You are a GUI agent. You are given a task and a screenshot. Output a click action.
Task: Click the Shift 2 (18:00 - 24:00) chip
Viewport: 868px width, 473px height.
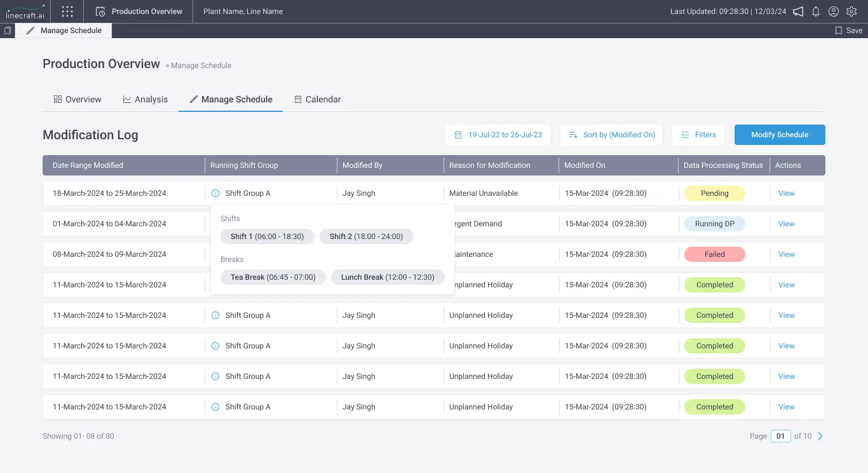click(367, 236)
